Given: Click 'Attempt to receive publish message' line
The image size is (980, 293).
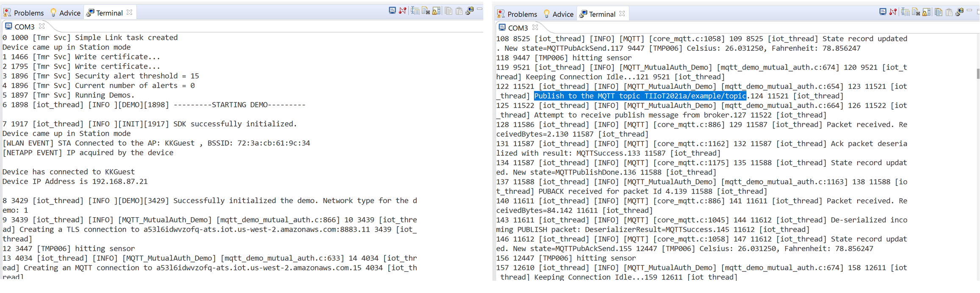Looking at the screenshot, I should [x=631, y=115].
